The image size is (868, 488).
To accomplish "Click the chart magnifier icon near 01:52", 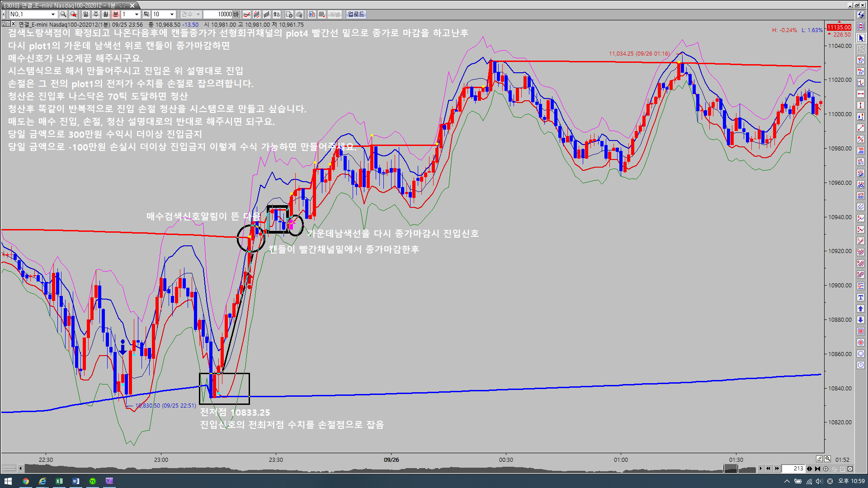I will (x=827, y=459).
